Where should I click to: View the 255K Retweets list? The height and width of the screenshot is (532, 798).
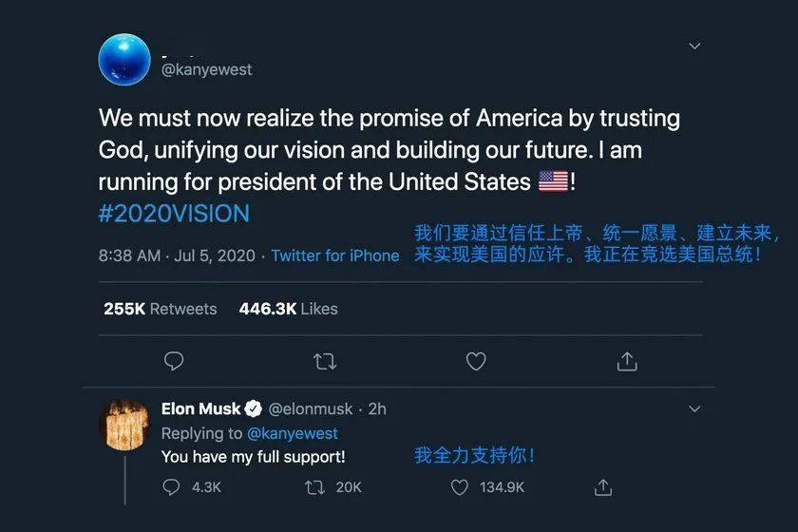tap(160, 309)
